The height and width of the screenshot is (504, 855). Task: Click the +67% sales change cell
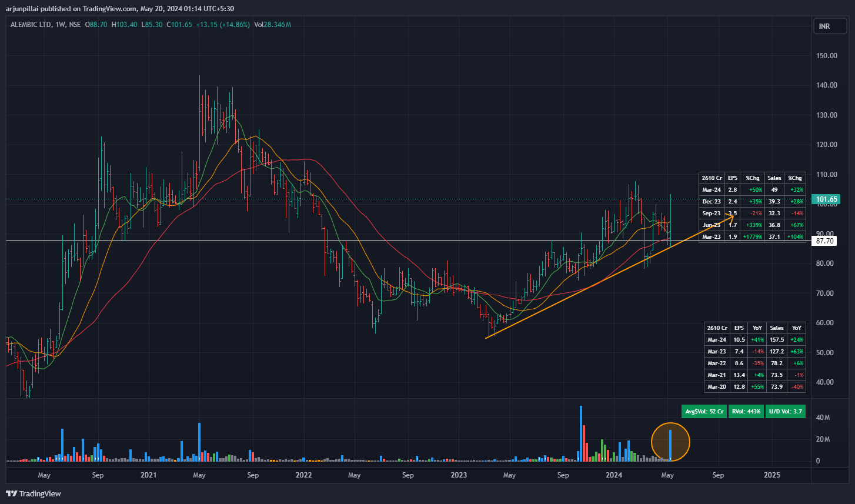coord(796,225)
